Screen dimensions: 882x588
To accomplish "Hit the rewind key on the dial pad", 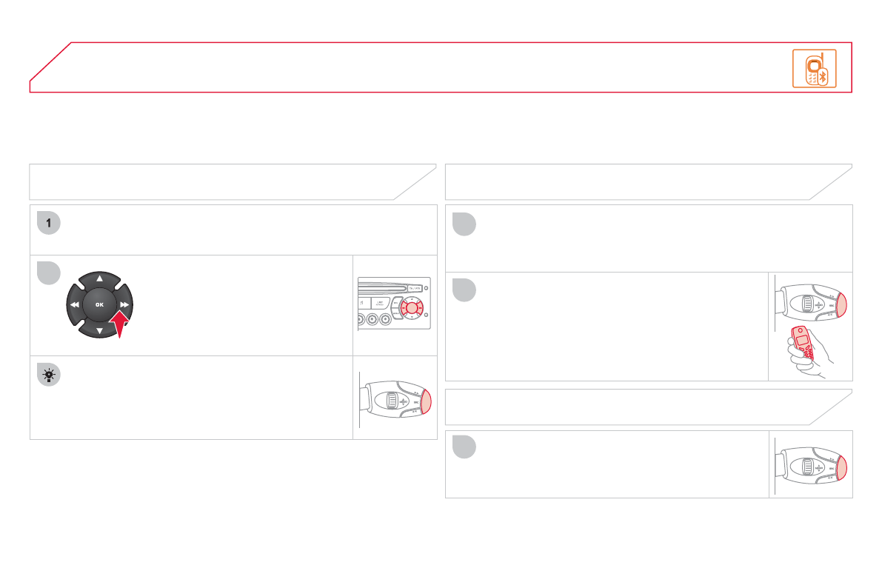I will click(x=75, y=304).
